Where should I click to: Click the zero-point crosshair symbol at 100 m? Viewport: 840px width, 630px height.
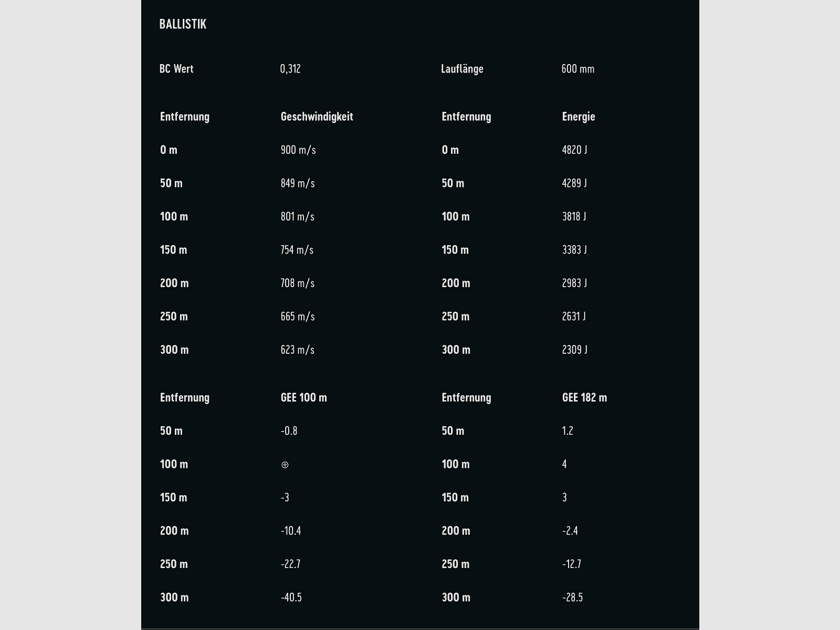(285, 465)
